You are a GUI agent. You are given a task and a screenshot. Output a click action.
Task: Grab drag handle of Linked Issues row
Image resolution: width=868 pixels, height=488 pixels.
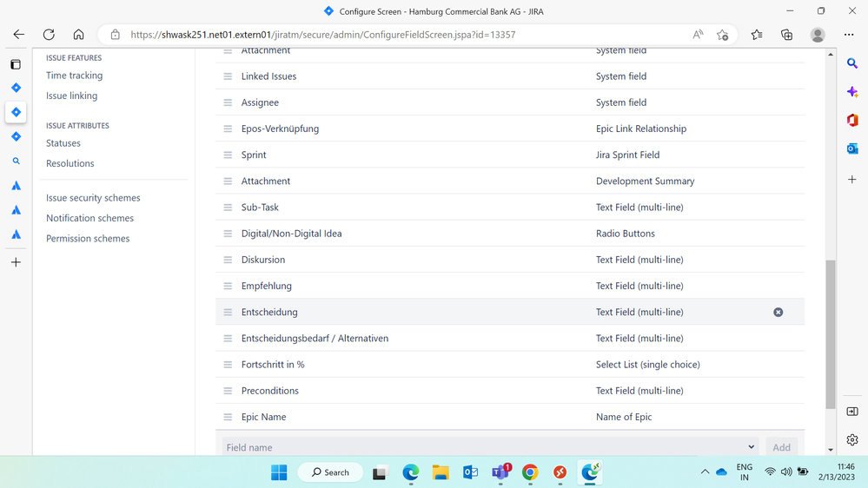[228, 76]
